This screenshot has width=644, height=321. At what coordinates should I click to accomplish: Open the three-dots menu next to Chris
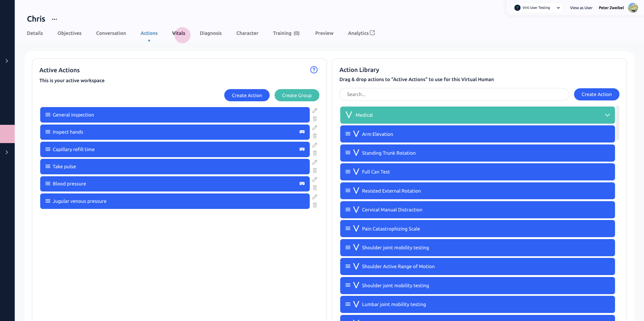54,19
